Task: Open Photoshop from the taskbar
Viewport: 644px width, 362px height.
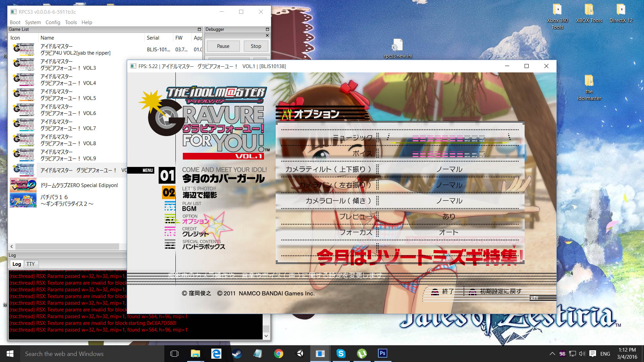Action: click(x=382, y=354)
